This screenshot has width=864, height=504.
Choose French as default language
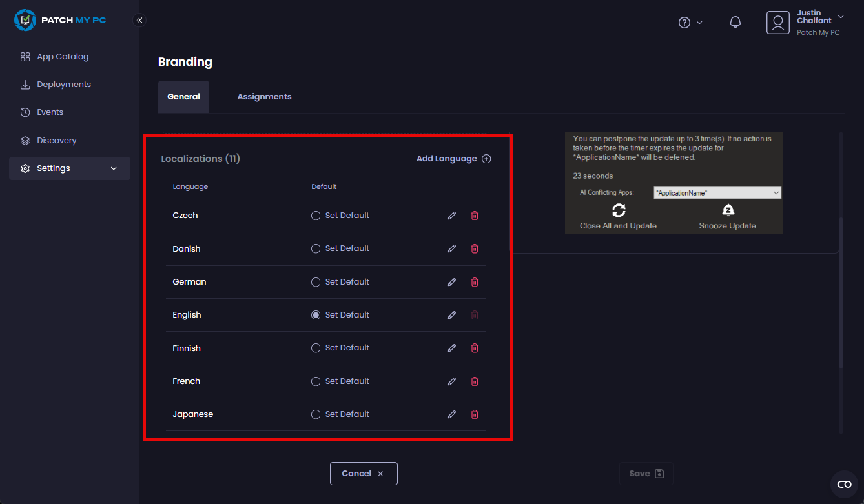point(316,381)
